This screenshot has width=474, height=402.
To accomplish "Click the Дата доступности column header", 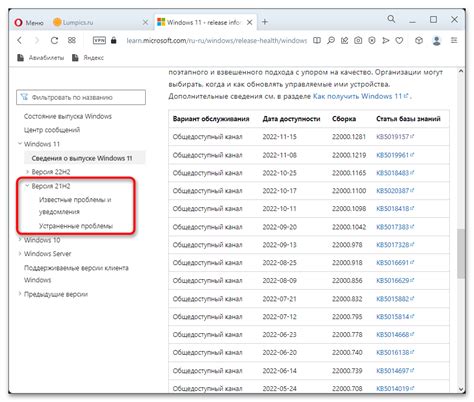I will [291, 119].
